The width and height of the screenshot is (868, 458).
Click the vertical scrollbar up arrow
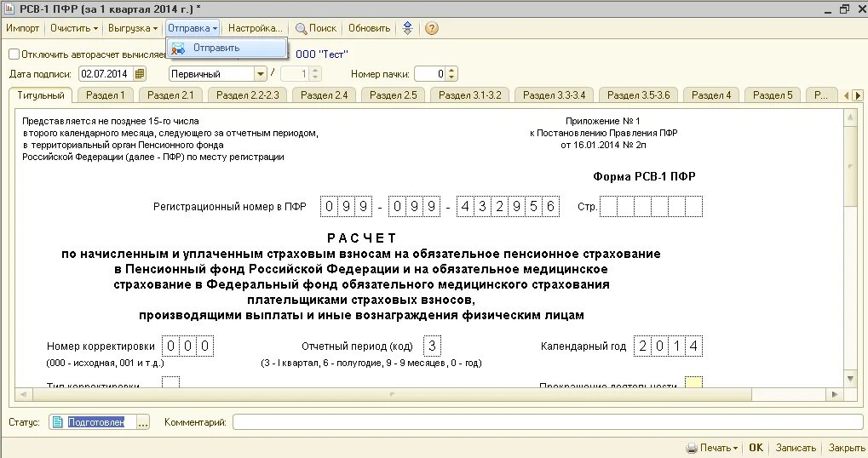click(851, 117)
